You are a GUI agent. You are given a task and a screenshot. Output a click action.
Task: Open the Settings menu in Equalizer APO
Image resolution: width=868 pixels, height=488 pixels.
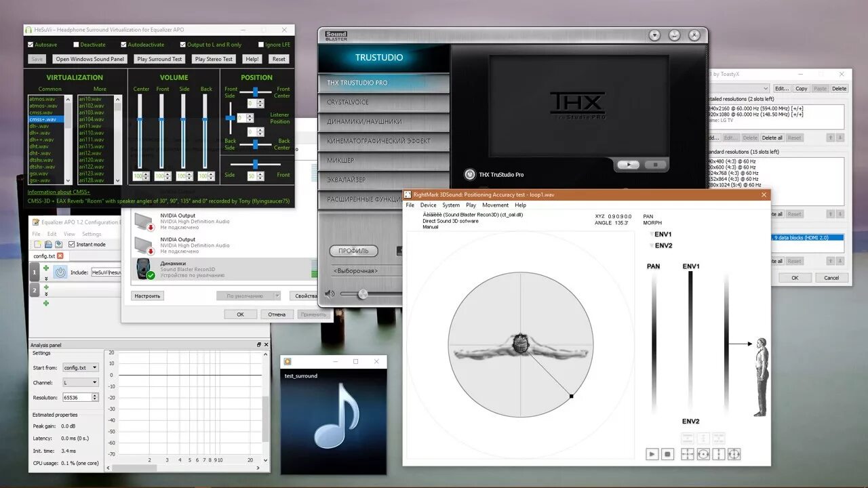pos(92,234)
